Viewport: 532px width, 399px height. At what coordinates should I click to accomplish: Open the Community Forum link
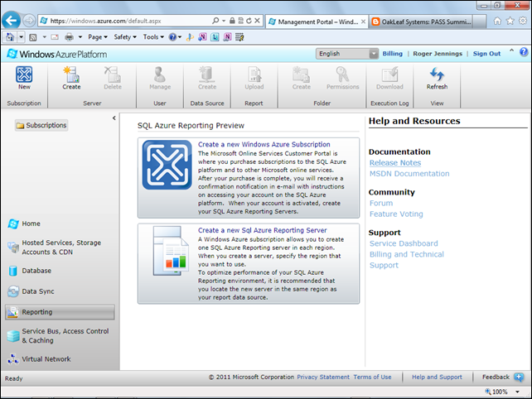[x=381, y=203]
